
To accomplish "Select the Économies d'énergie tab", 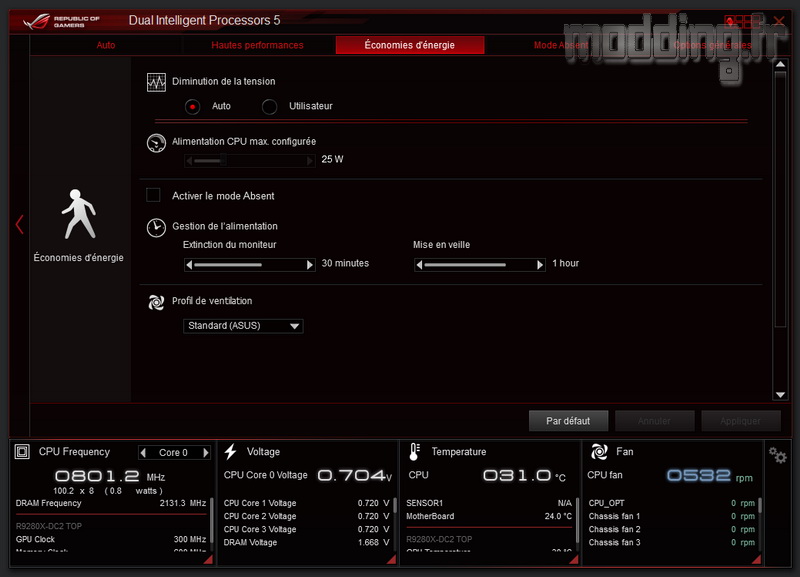I will tap(410, 45).
